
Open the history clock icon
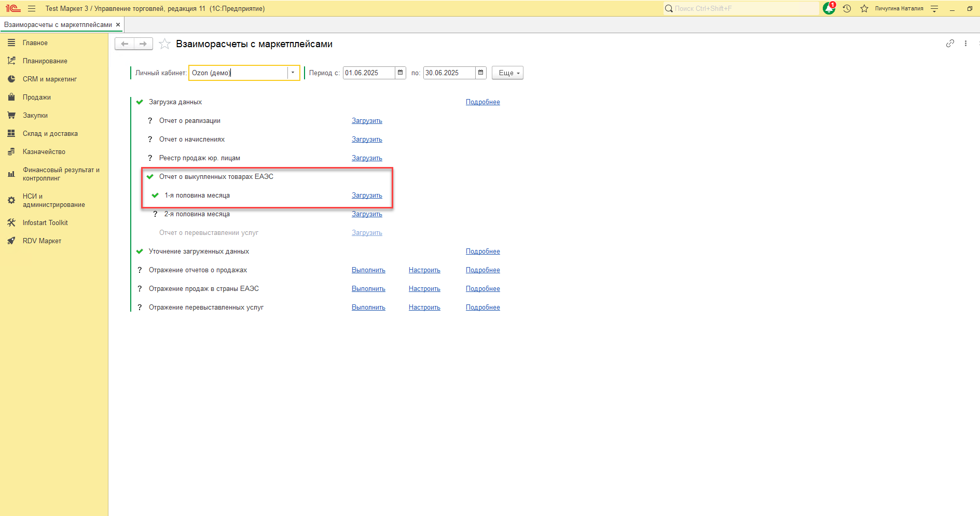point(847,8)
